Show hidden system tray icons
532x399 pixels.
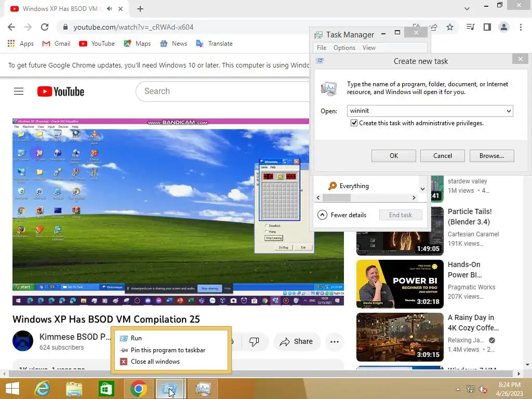point(458,389)
